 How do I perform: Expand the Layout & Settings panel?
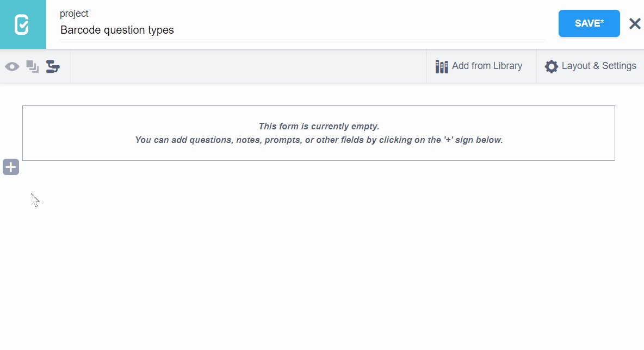pos(590,66)
